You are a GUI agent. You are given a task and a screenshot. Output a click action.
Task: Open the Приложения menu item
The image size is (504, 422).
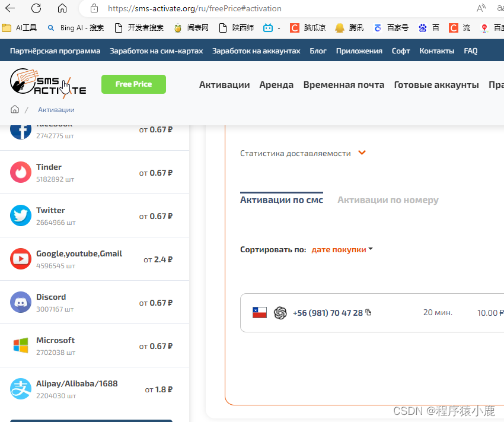point(359,51)
